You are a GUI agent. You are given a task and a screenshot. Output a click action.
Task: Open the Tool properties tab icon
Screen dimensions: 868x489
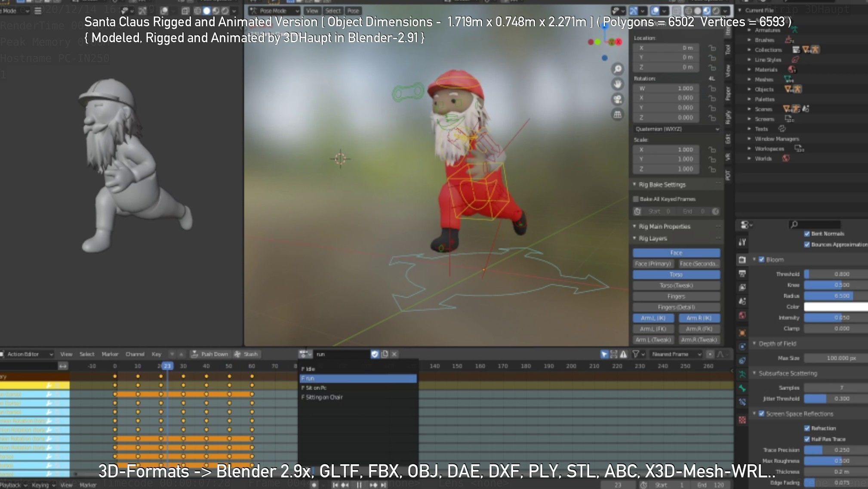(x=742, y=242)
